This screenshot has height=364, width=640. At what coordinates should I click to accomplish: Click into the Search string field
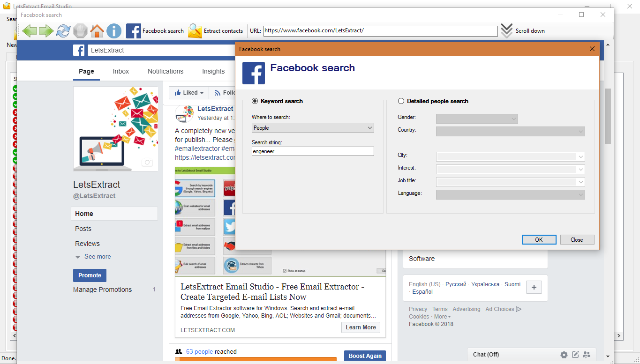[x=313, y=151]
